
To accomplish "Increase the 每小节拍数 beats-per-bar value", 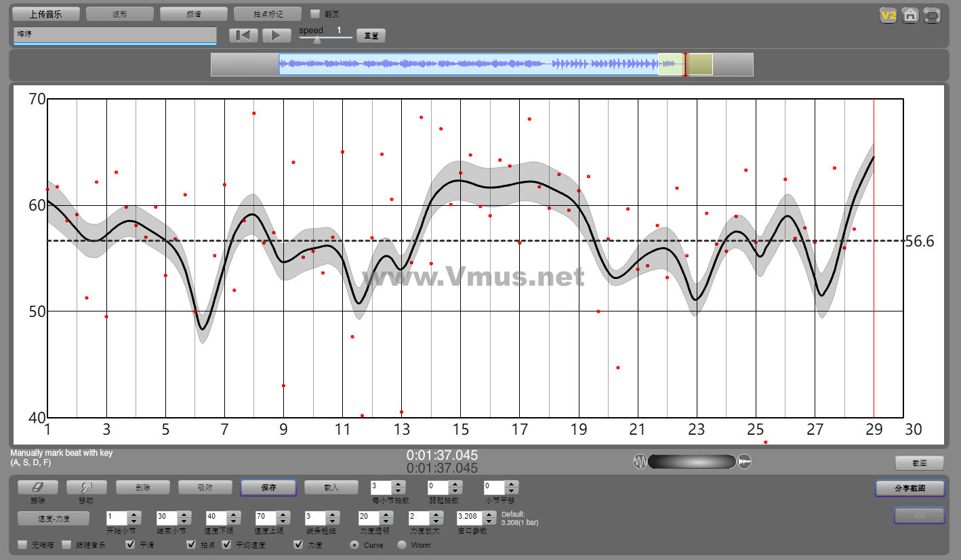I will pyautogui.click(x=398, y=483).
